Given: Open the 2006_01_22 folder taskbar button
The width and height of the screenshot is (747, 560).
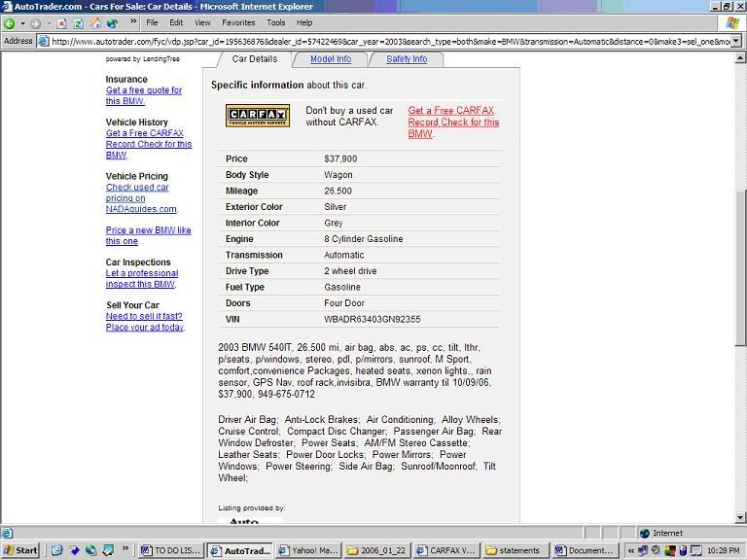Looking at the screenshot, I should tap(376, 550).
